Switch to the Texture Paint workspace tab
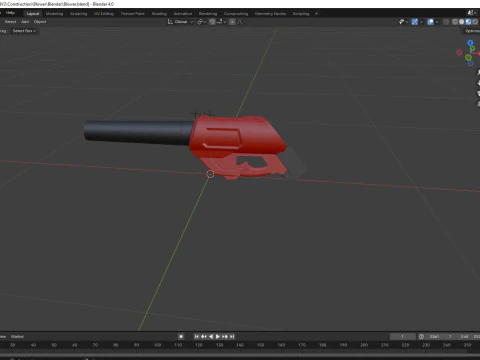This screenshot has height=360, width=480. pyautogui.click(x=132, y=14)
